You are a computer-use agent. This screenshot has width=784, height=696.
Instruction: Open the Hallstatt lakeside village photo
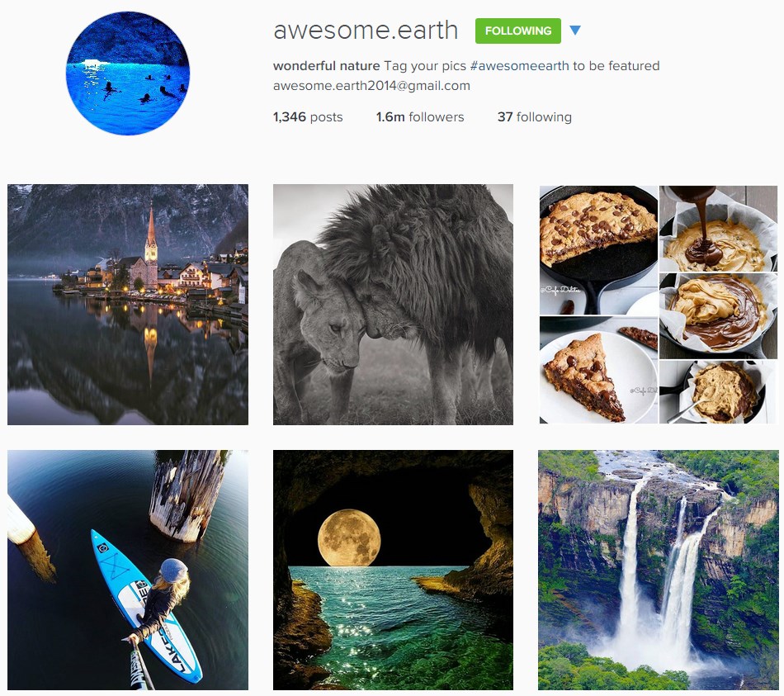(128, 305)
